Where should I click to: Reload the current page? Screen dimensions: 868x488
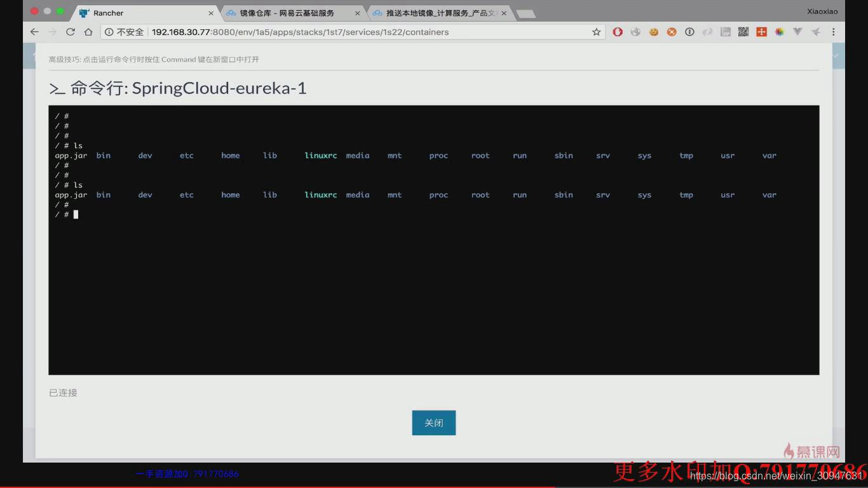tap(71, 32)
